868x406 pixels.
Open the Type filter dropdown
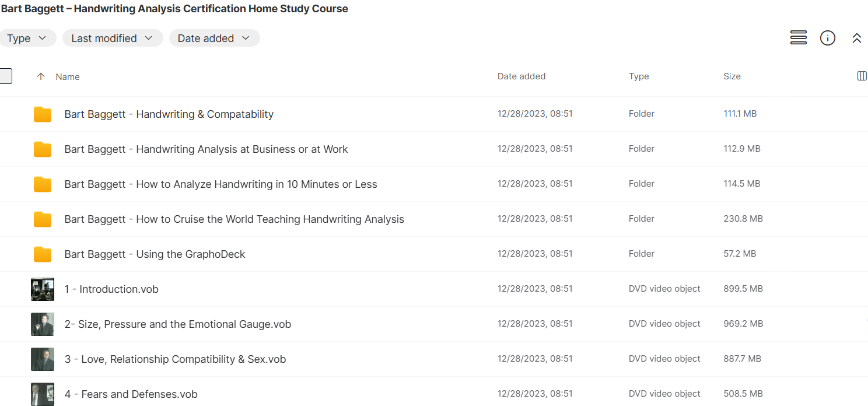[28, 38]
